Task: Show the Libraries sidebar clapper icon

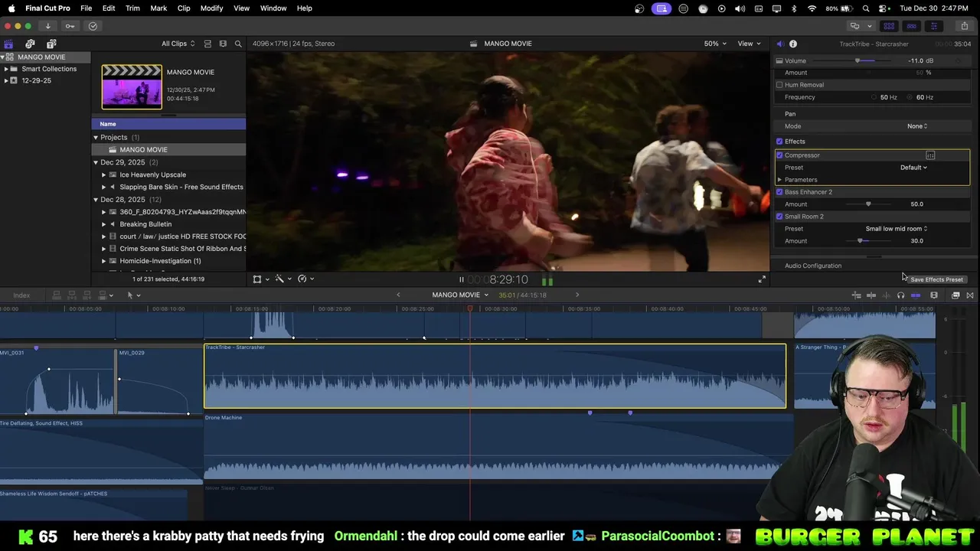Action: 8,44
